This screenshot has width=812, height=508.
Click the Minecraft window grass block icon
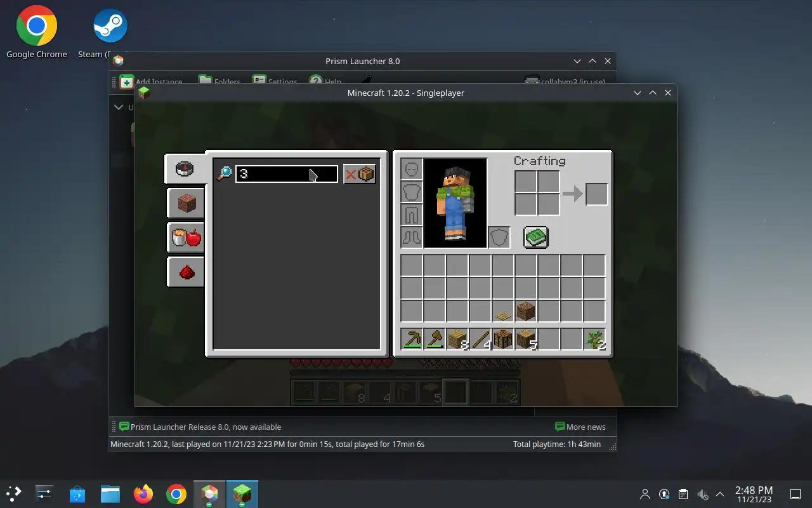pos(144,93)
